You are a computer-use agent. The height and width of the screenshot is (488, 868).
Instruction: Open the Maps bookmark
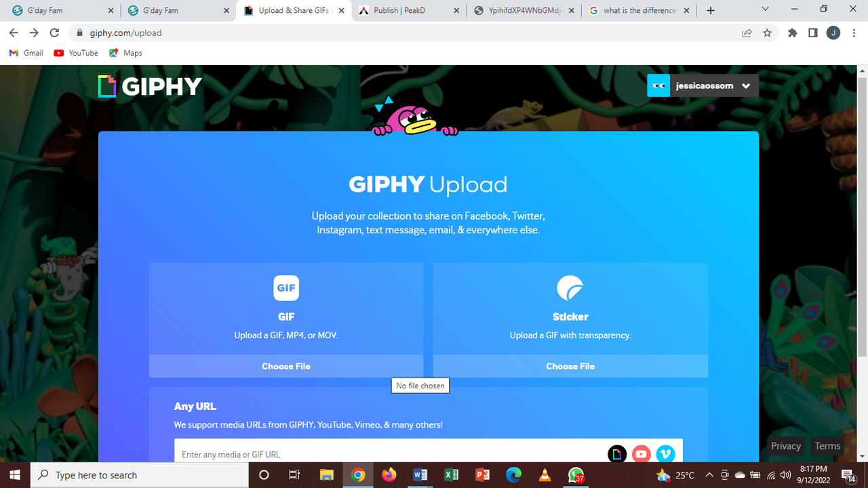pos(125,53)
